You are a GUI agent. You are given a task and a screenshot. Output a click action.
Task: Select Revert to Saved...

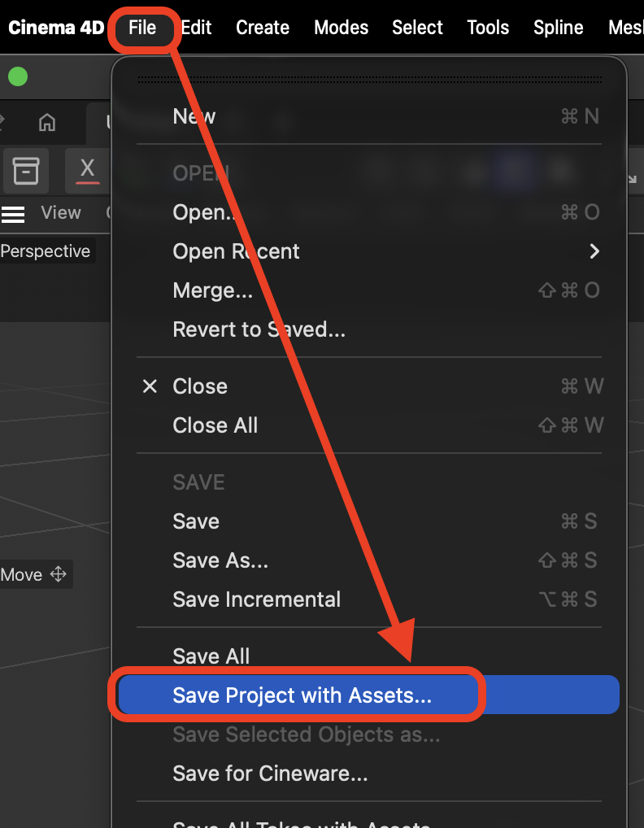coord(369,329)
